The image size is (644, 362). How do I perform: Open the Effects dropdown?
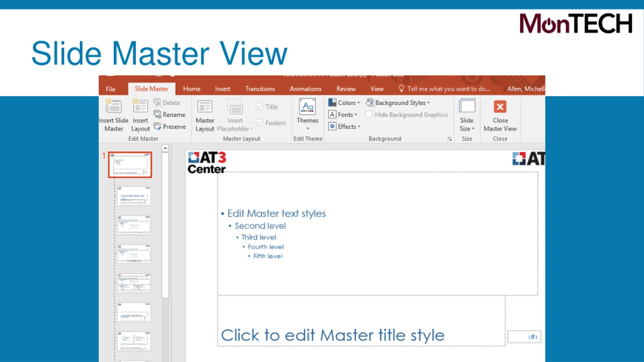pyautogui.click(x=344, y=126)
